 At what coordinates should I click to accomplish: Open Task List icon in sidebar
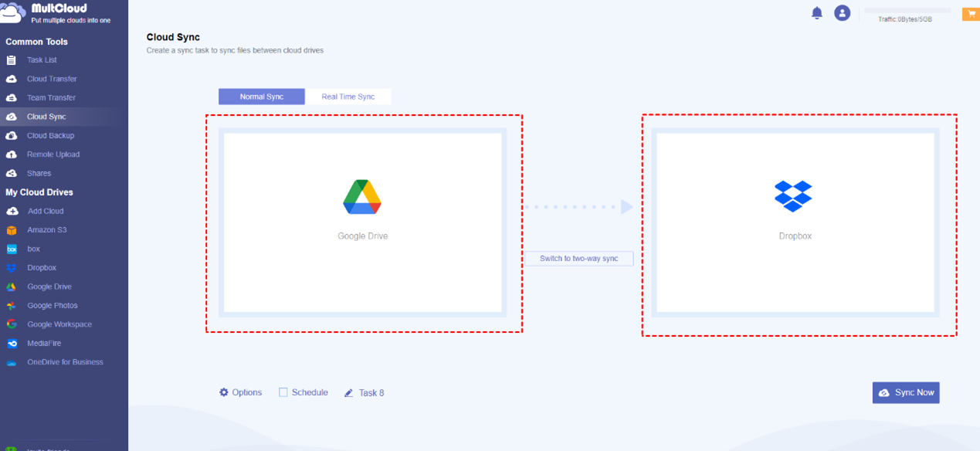(x=12, y=60)
